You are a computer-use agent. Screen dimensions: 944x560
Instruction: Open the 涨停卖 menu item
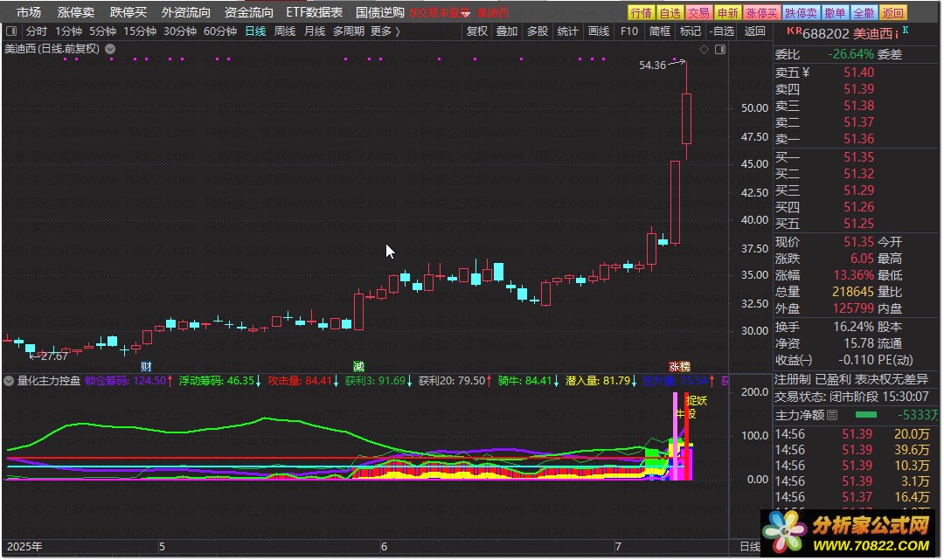point(76,12)
